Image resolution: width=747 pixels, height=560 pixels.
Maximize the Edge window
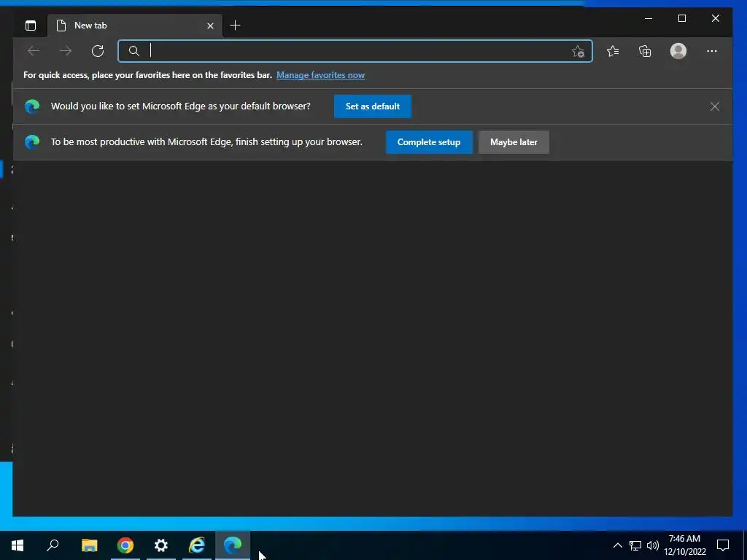[x=682, y=18]
